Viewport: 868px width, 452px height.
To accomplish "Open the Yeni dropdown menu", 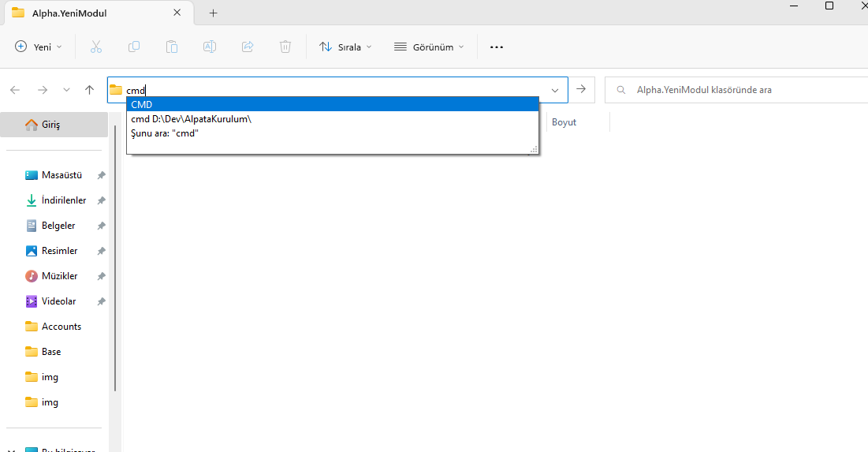I will pos(39,47).
